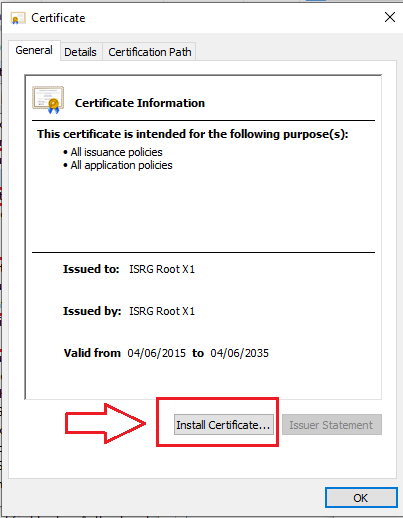This screenshot has height=518, width=403.
Task: Click the intended purposes heading text
Action: (193, 134)
